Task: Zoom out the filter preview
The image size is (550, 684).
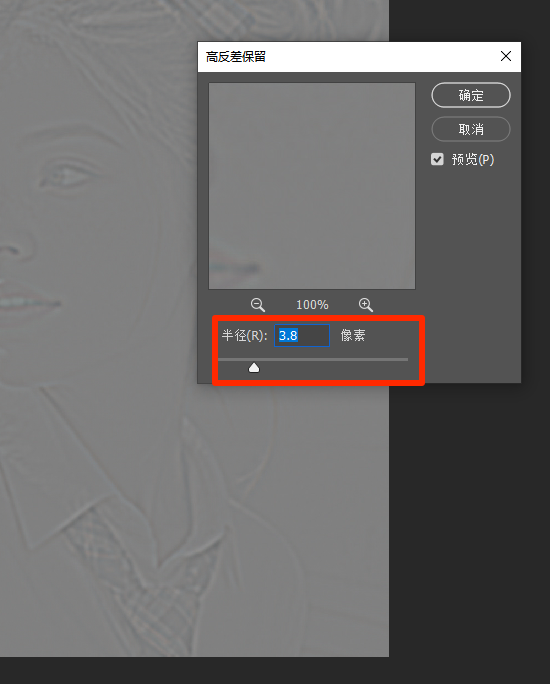Action: click(x=258, y=304)
